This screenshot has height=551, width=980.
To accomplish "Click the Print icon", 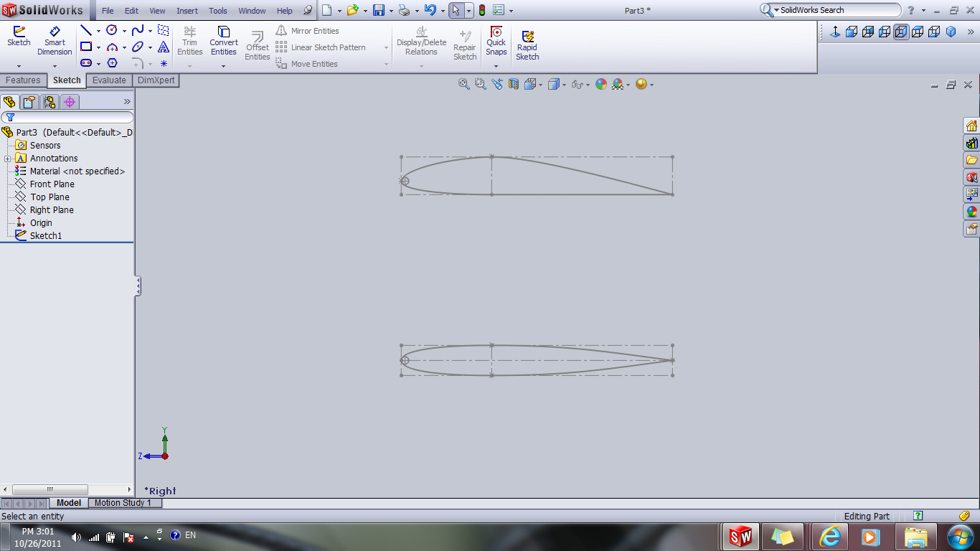I will click(x=404, y=10).
